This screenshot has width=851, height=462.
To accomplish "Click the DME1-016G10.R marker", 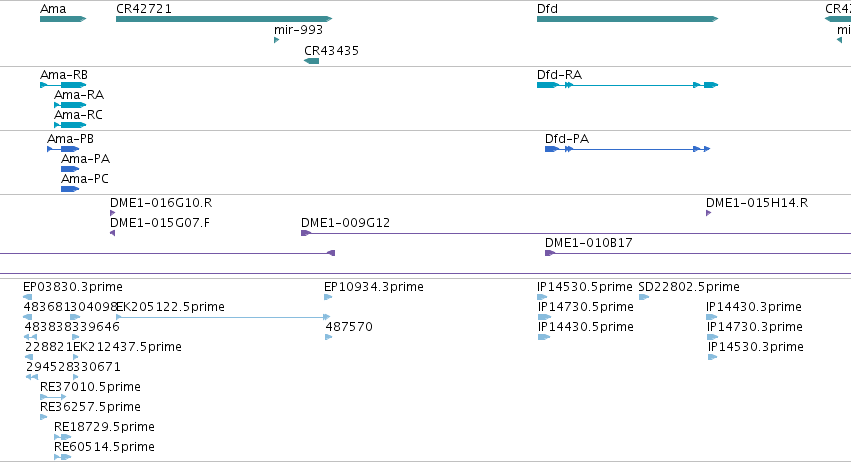I will click(x=112, y=213).
